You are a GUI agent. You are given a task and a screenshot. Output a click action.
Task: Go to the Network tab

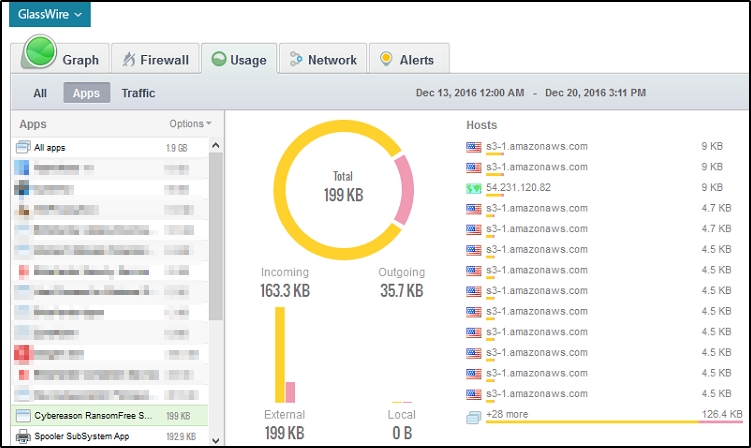pos(323,58)
